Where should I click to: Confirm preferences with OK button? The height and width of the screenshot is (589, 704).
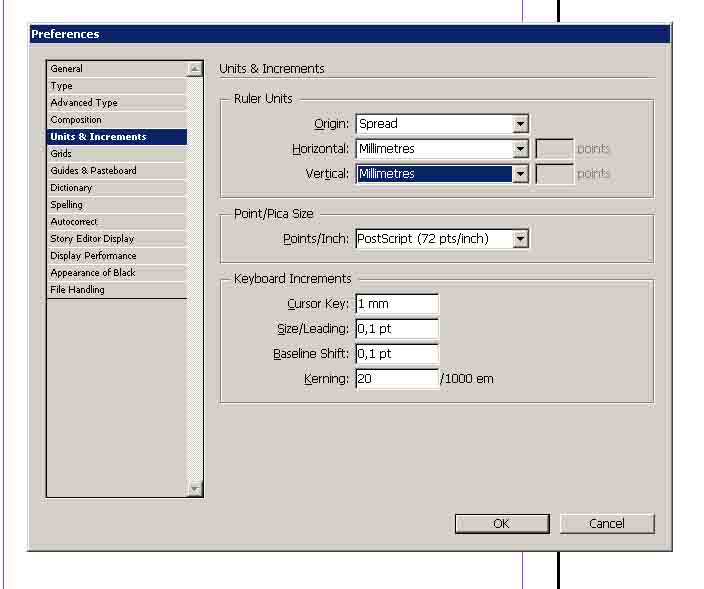click(502, 524)
